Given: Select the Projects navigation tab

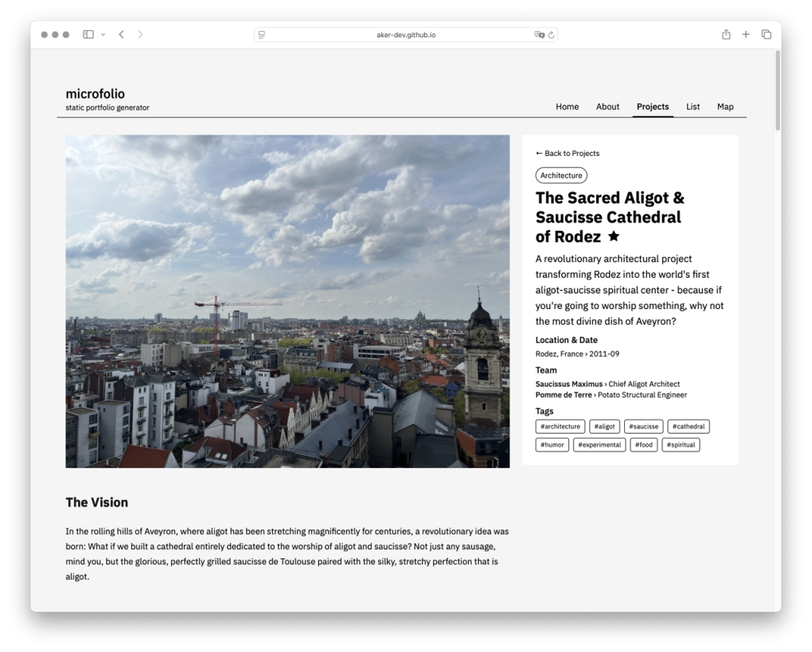Looking at the screenshot, I should click(653, 106).
